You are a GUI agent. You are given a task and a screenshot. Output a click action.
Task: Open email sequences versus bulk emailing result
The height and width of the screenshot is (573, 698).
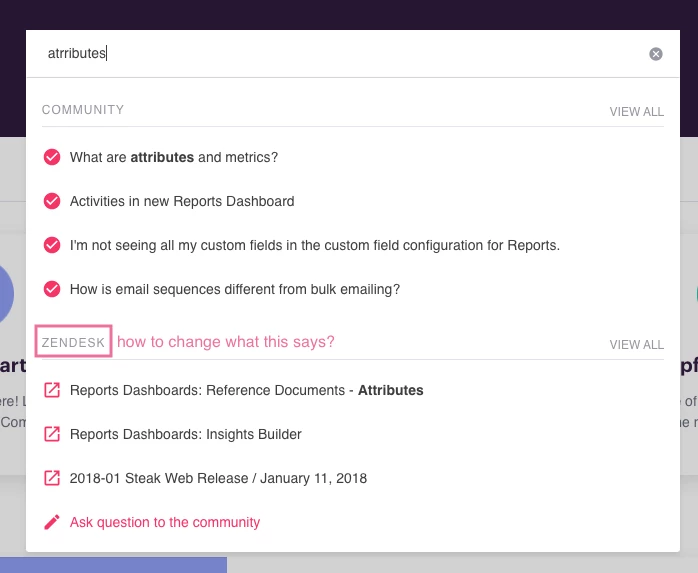pyautogui.click(x=235, y=289)
